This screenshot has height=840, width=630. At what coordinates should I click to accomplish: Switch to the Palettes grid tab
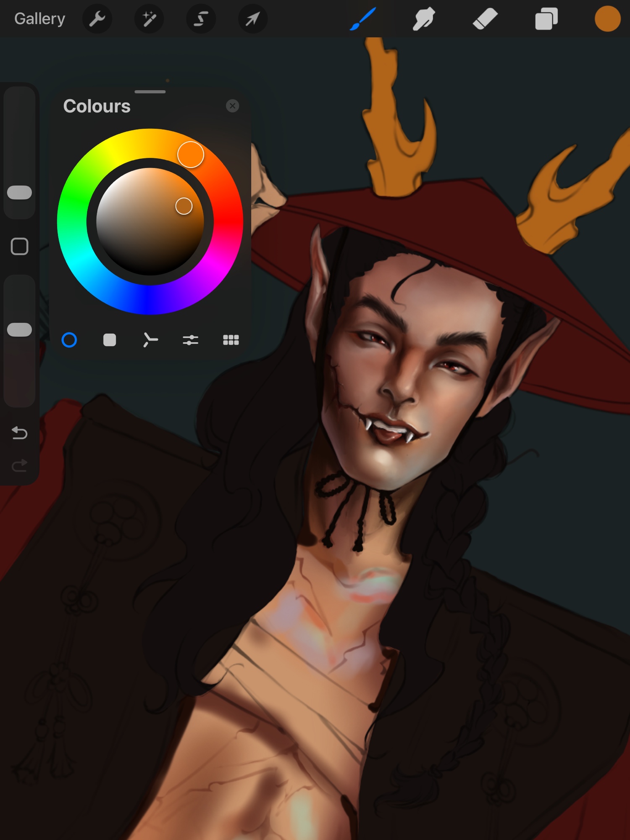point(231,340)
